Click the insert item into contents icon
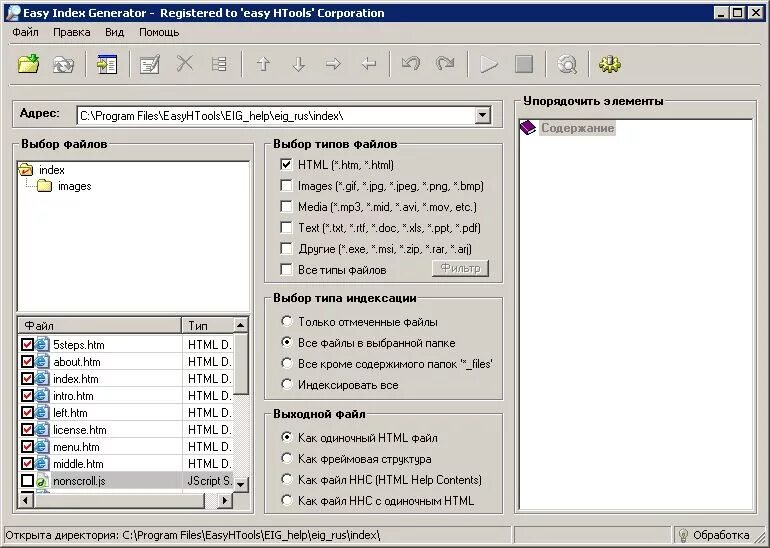Screen dimensions: 770x548 [107, 64]
